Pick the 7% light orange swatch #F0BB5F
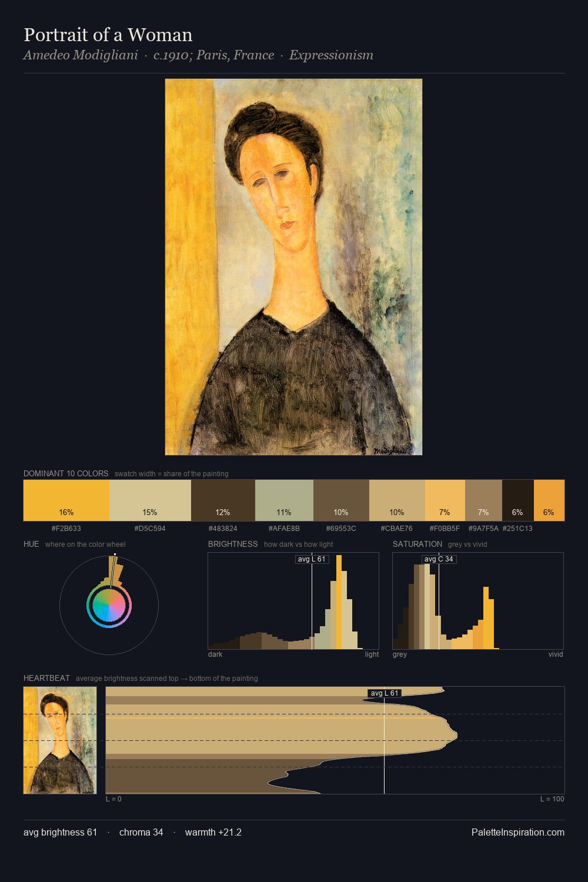Image resolution: width=588 pixels, height=882 pixels. (445, 500)
